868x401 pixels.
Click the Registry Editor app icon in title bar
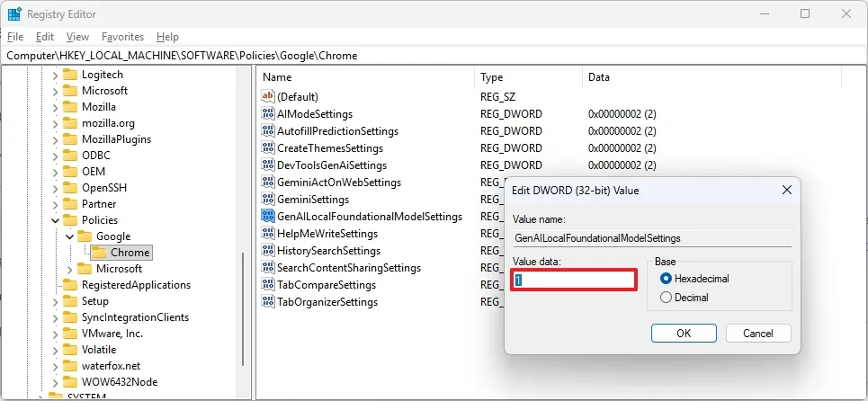coord(14,13)
